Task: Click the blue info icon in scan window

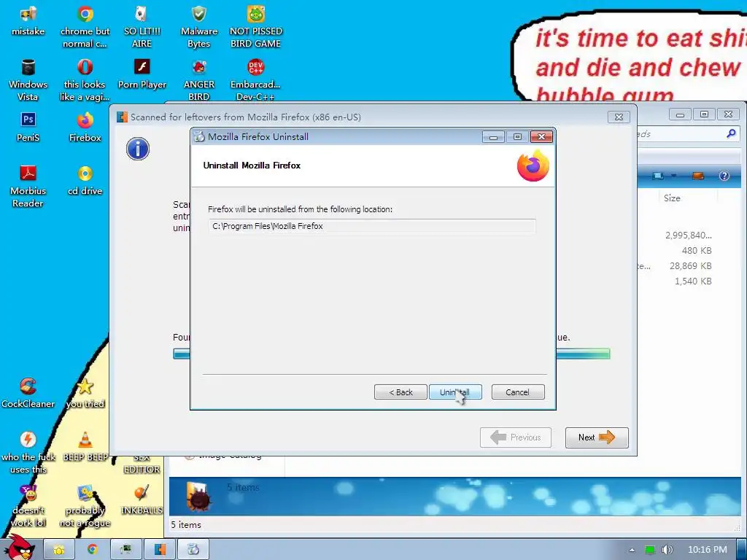Action: pos(138,149)
